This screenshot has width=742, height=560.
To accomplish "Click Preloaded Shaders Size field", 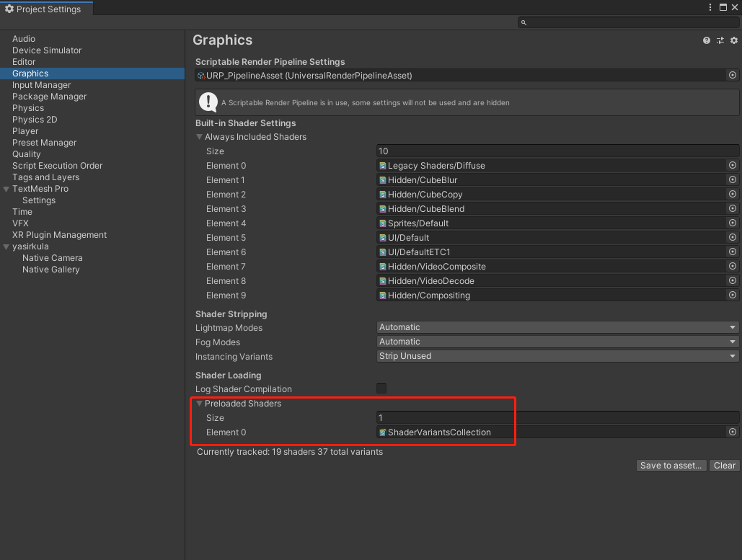I will click(557, 417).
